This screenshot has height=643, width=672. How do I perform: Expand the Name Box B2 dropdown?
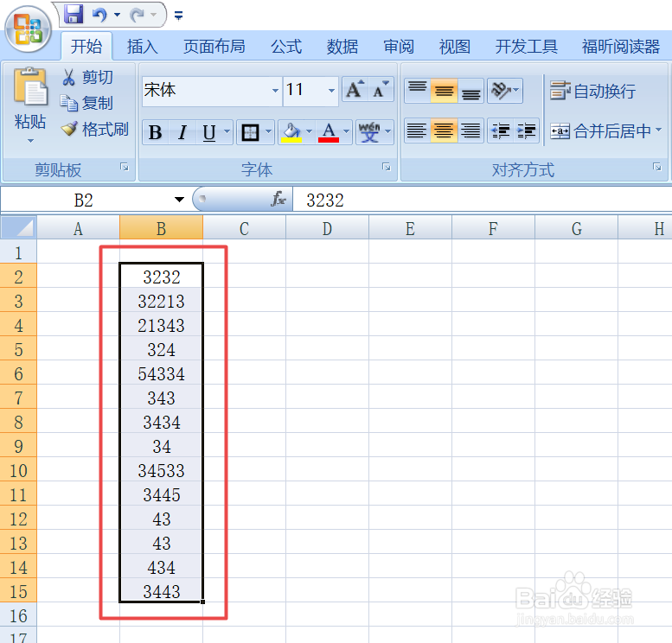coord(179,199)
